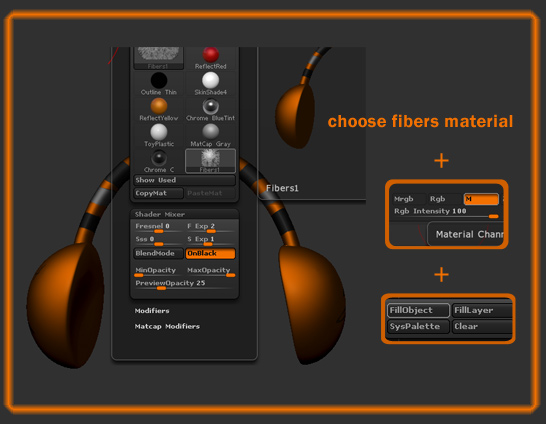Screen dimensions: 546x424
Task: Select the SkinShade4 material sphere
Action: tap(210, 84)
